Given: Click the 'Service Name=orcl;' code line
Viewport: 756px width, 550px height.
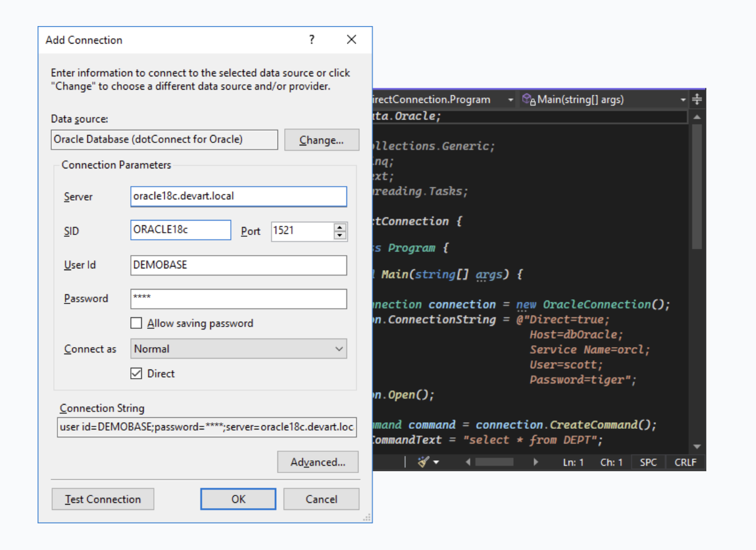Looking at the screenshot, I should [x=589, y=350].
